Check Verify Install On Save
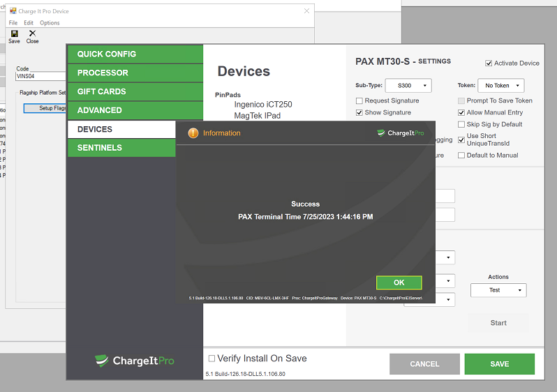 (x=211, y=359)
